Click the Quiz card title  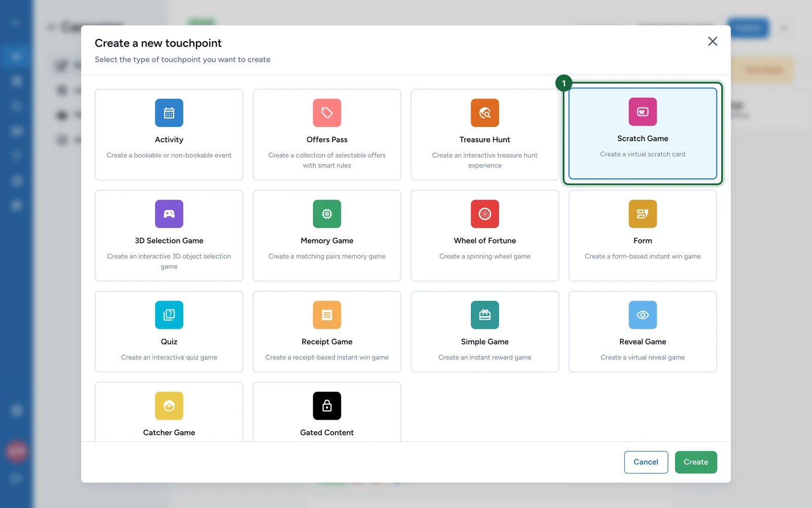click(169, 342)
